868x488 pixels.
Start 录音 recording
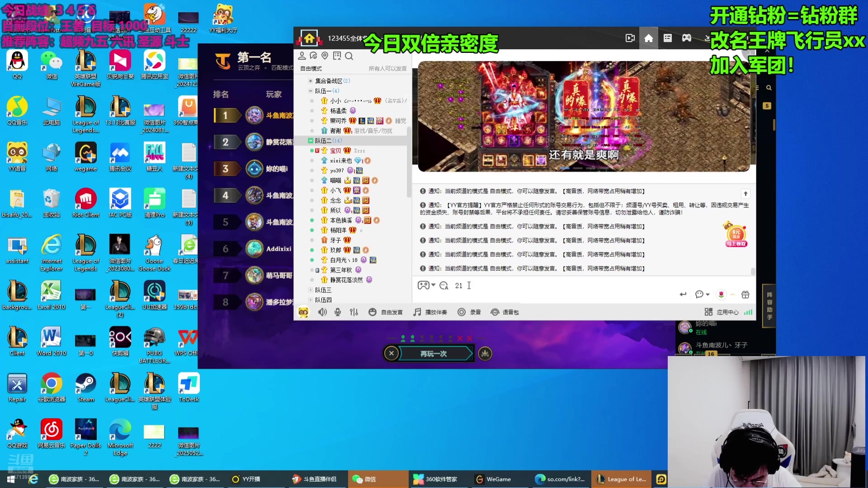click(x=469, y=312)
